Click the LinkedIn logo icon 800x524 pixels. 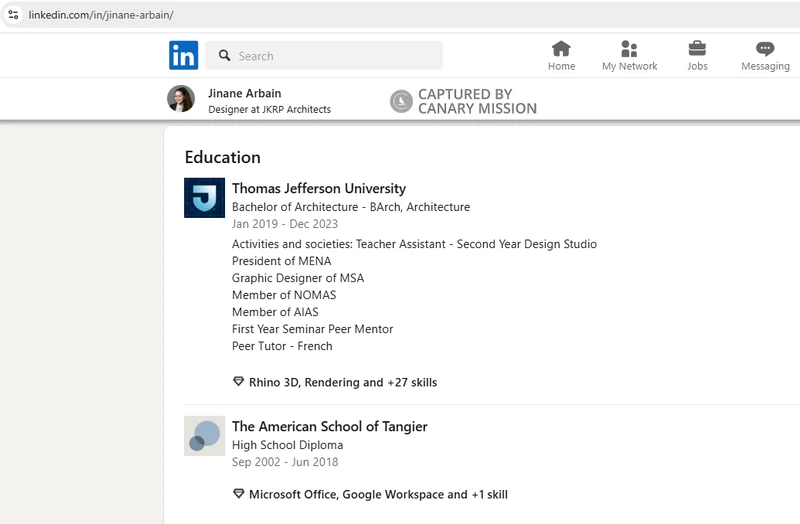coord(183,55)
